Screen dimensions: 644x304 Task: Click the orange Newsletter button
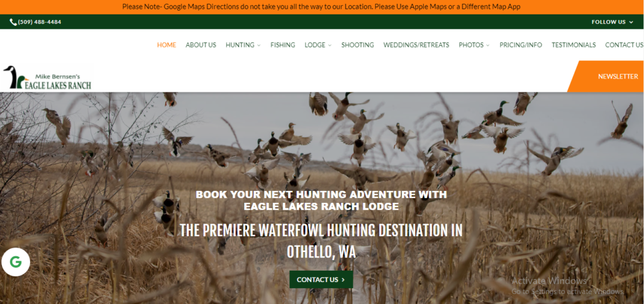tap(608, 76)
